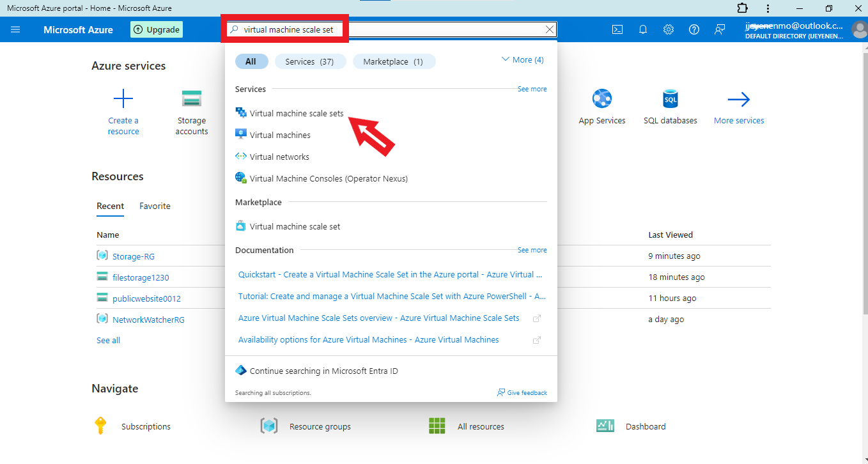The width and height of the screenshot is (868, 464).
Task: Click the All resources grid icon
Action: (437, 426)
